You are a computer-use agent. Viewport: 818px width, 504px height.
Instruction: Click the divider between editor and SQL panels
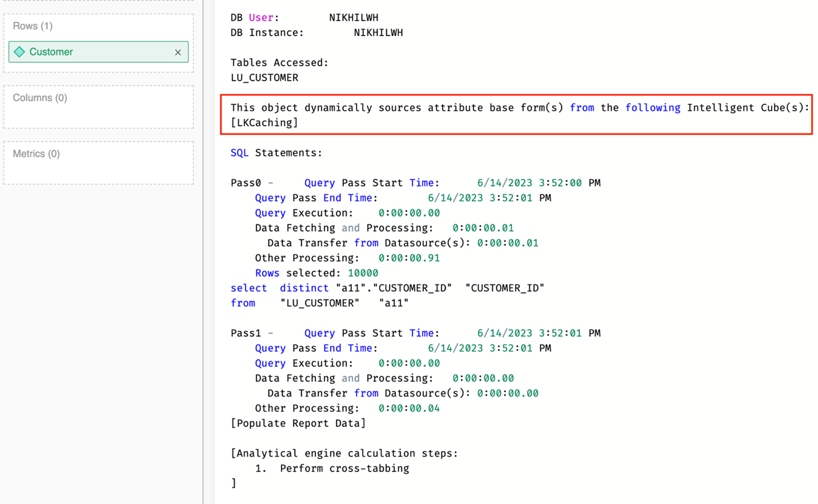(204, 252)
